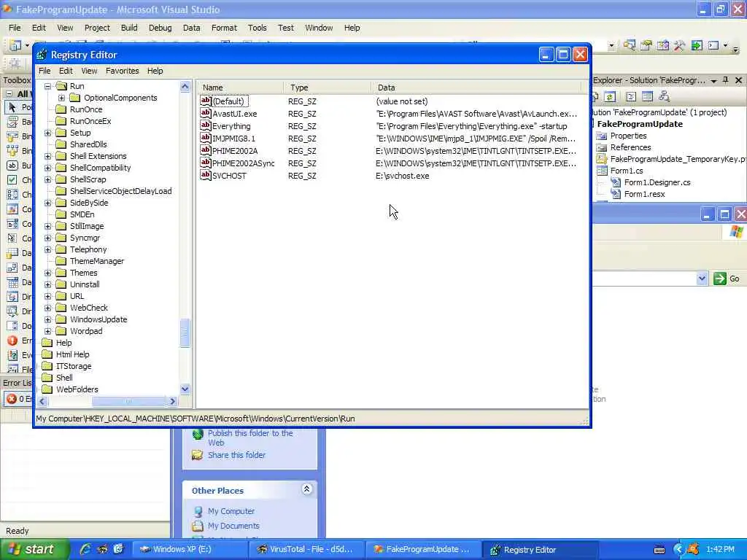Select the AvastUI.exe registry value

tap(234, 114)
